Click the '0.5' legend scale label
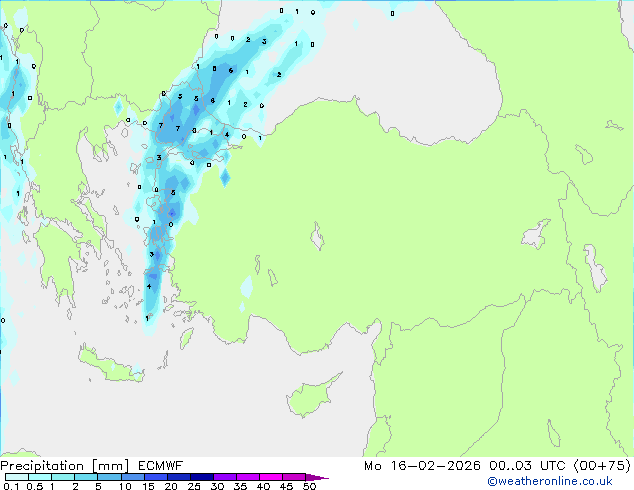Image resolution: width=634 pixels, height=490 pixels. pos(35,486)
